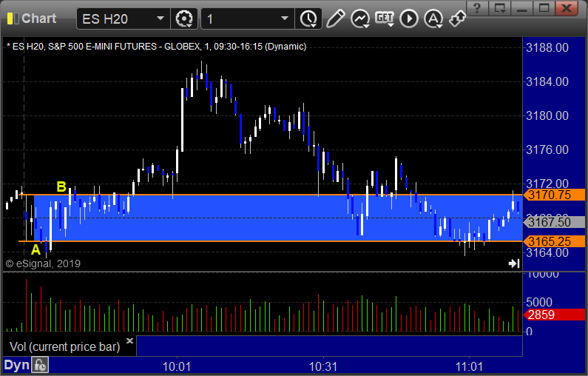Image resolution: width=588 pixels, height=376 pixels.
Task: Open the alerts A circle icon
Action: pos(433,19)
